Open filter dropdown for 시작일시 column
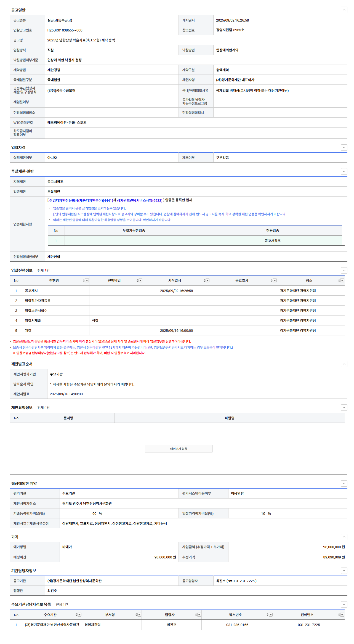 [x=207, y=281]
